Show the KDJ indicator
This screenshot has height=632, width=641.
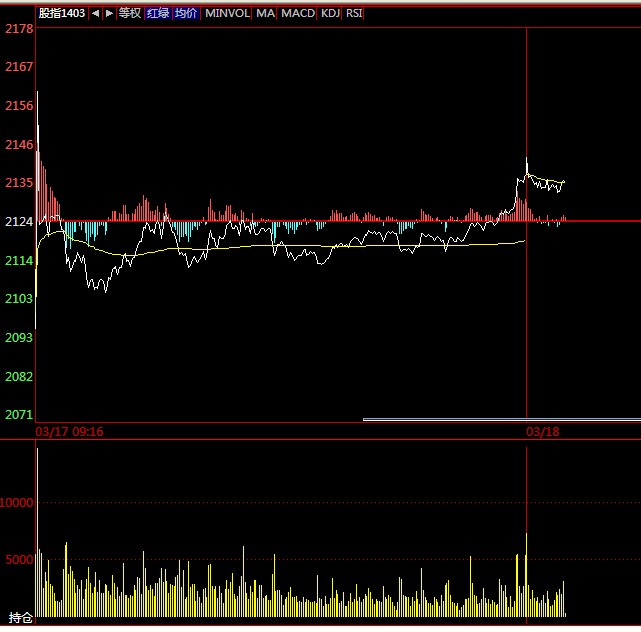(330, 13)
